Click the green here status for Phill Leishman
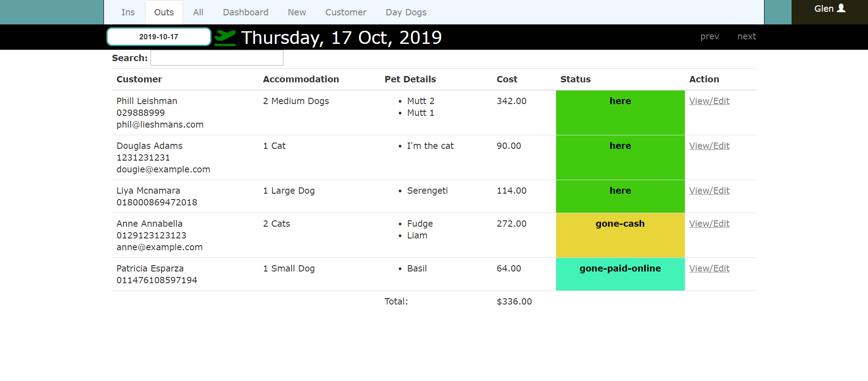Screen dimensions: 868x381 pyautogui.click(x=620, y=113)
